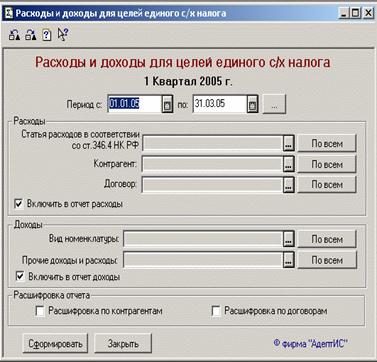Viewport: 377px width, 362px height.
Task: Click the first restore-settings toolbar icon
Action: tap(14, 35)
